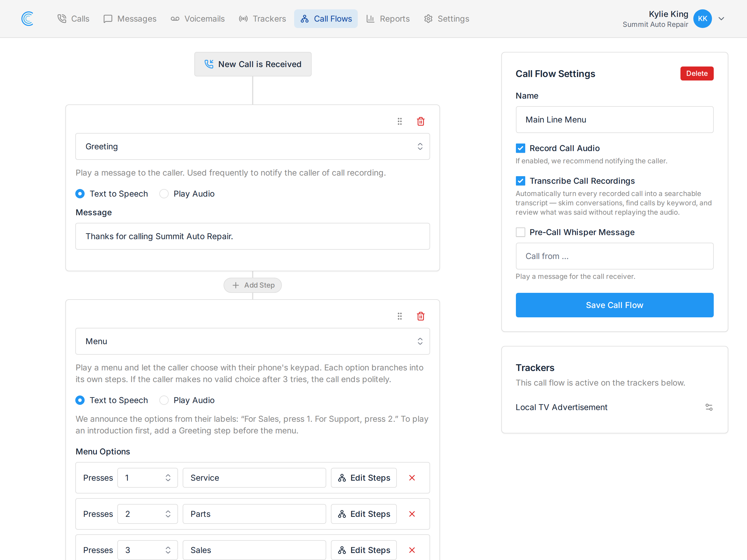Click Save Call Flow

pos(614,305)
